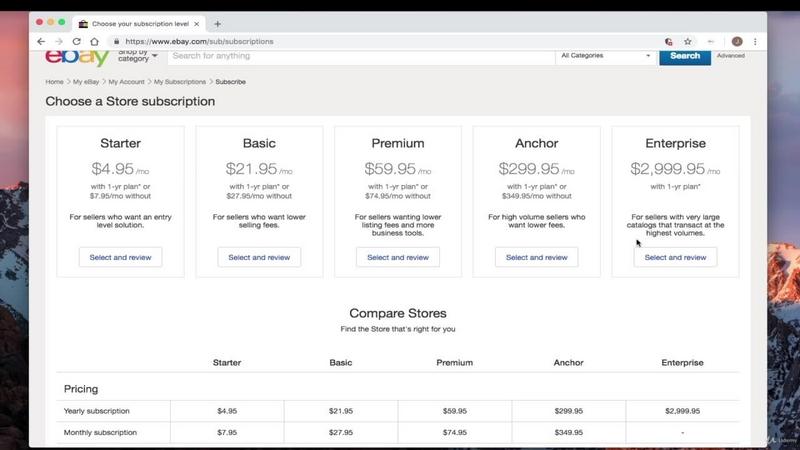Bookmark this page with the star icon

[x=688, y=41]
